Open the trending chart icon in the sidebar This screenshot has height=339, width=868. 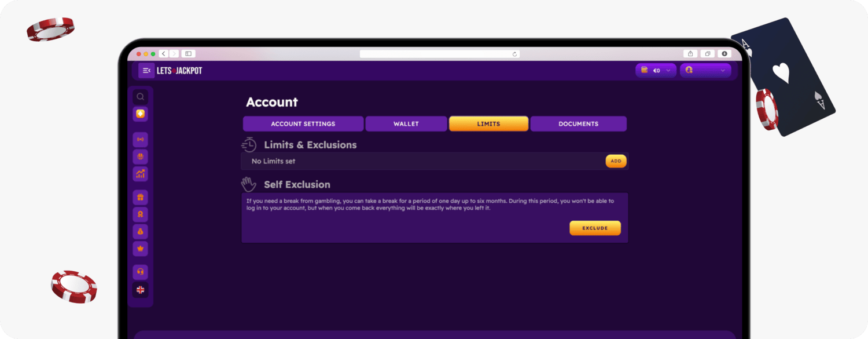tap(140, 174)
